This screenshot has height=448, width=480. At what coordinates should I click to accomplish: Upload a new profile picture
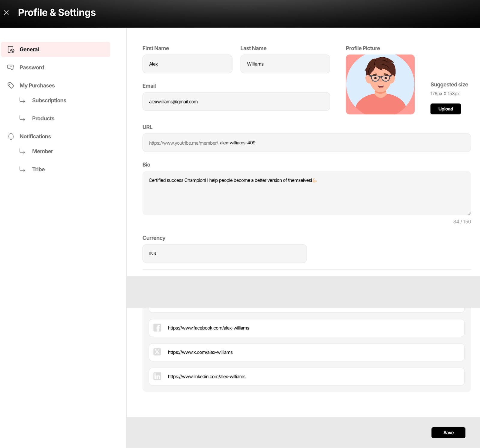pos(445,109)
